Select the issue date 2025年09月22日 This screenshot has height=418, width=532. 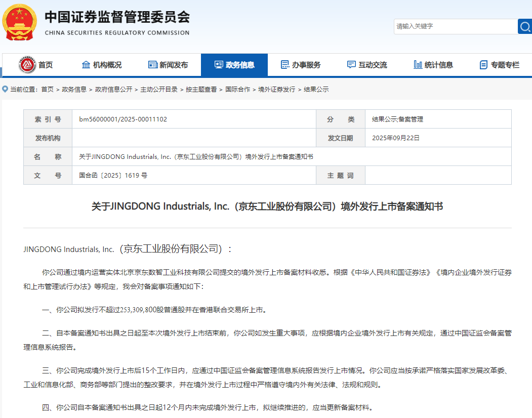[396, 138]
